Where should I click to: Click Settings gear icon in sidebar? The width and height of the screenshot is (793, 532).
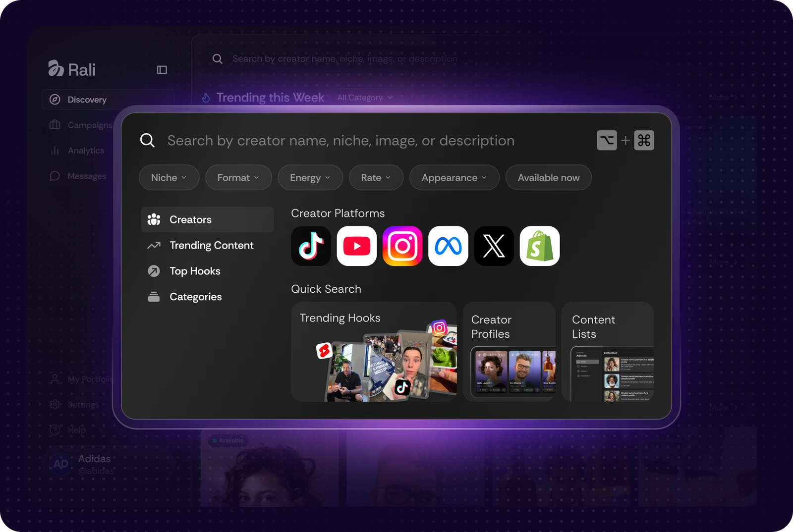(55, 405)
